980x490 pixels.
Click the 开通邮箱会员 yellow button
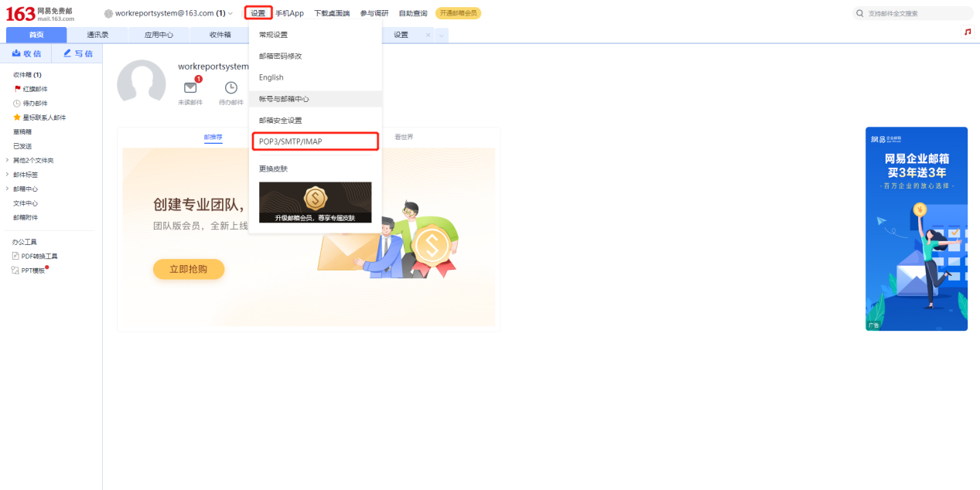click(458, 13)
